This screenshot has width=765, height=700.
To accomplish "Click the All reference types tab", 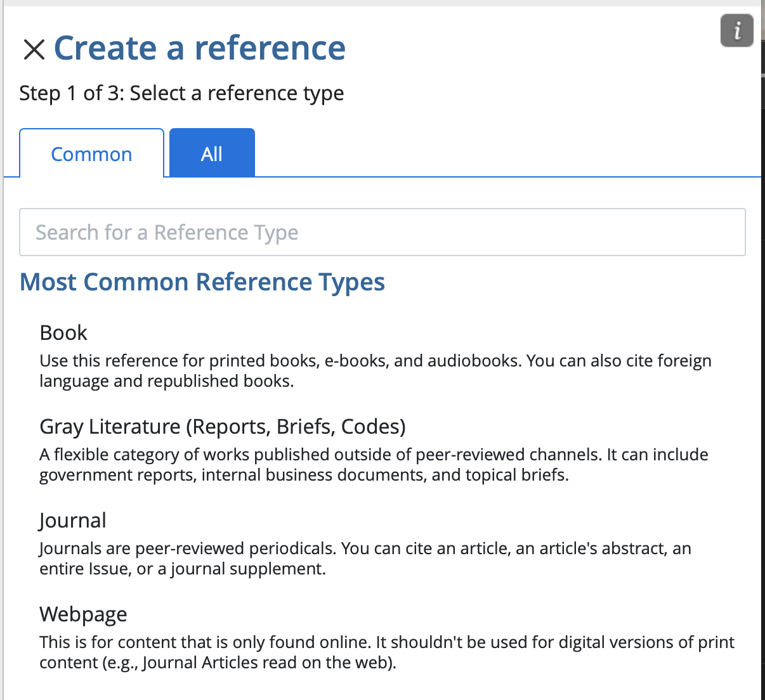I will point(211,153).
